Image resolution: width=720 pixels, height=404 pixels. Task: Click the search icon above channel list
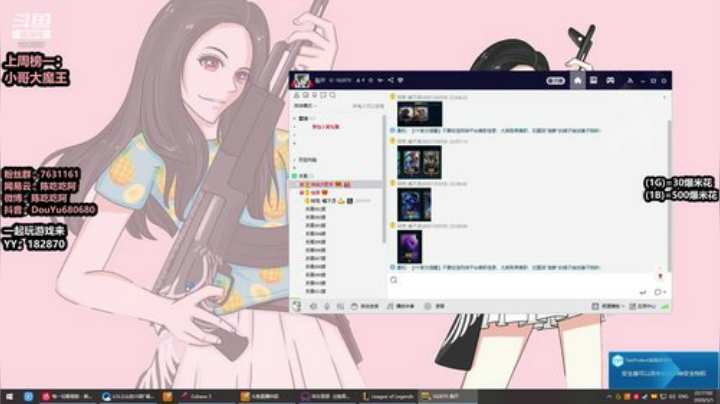point(332,95)
